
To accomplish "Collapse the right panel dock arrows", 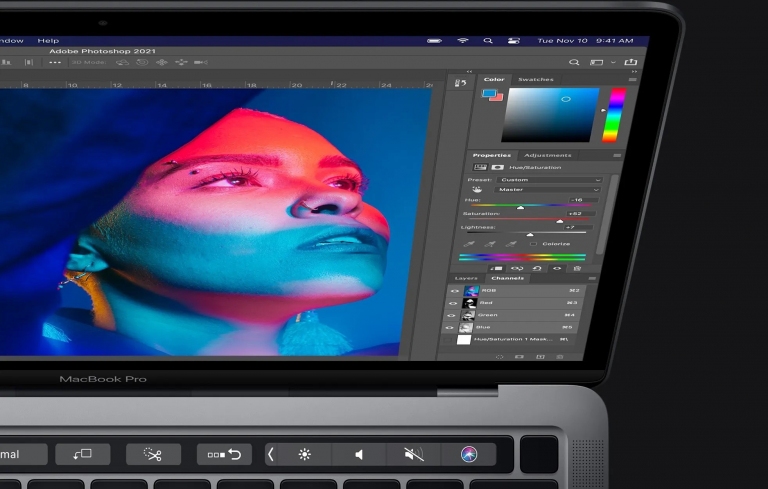I will coord(634,72).
